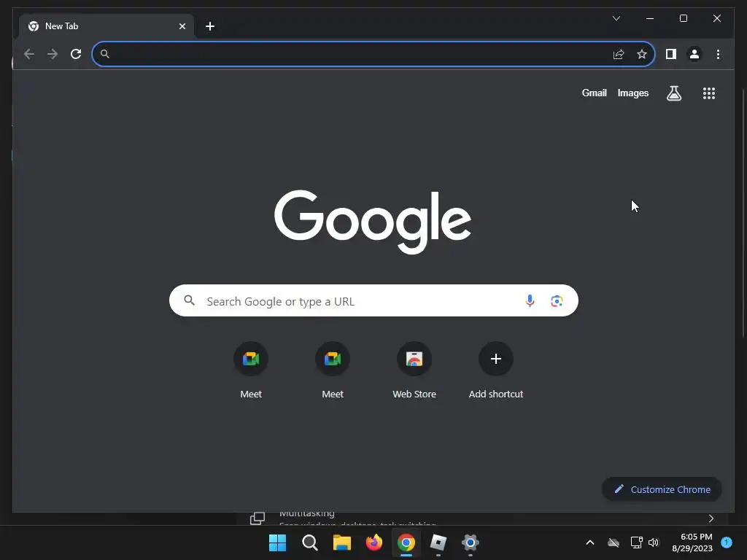Select the New Tab tab
Screen dimensions: 747x560
(107, 26)
